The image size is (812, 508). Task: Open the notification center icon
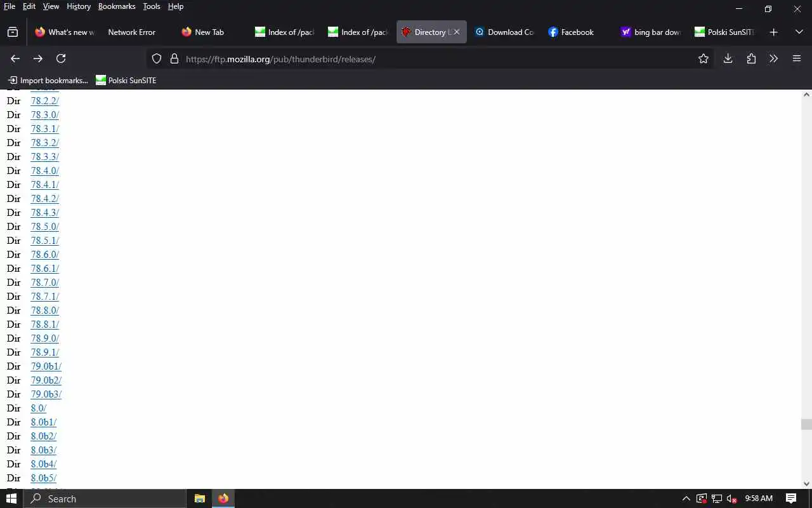coord(791,498)
